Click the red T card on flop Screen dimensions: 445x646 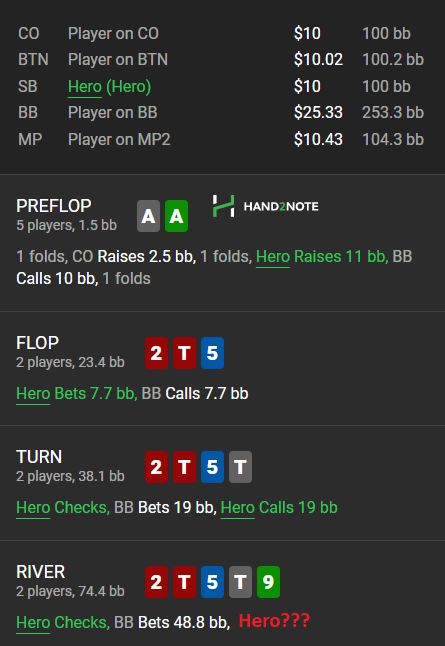tap(184, 353)
